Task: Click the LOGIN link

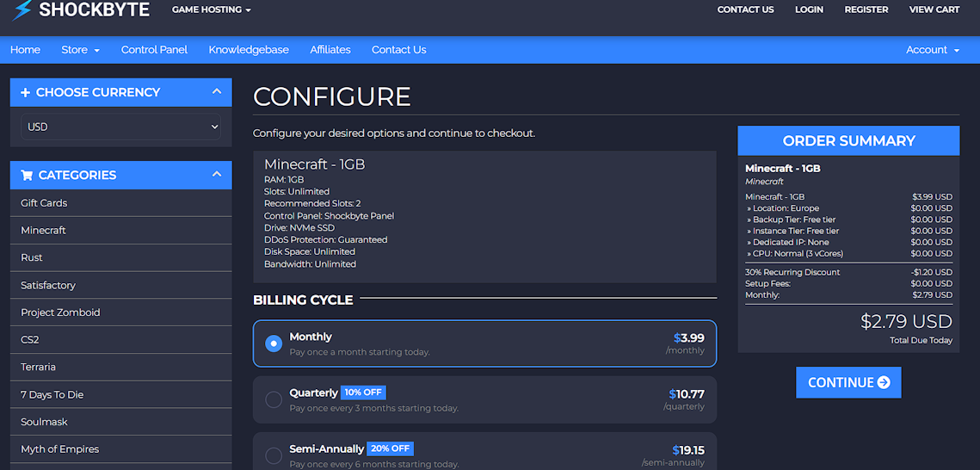Action: pyautogui.click(x=809, y=10)
